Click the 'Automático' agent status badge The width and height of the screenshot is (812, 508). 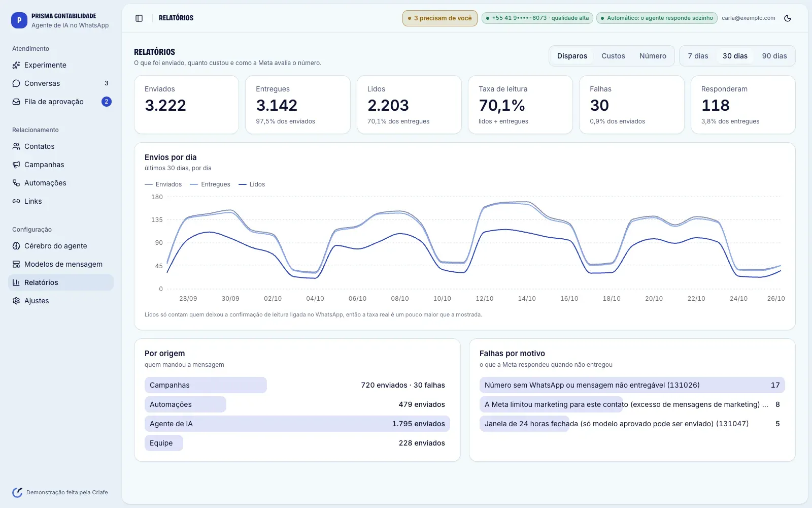(657, 18)
